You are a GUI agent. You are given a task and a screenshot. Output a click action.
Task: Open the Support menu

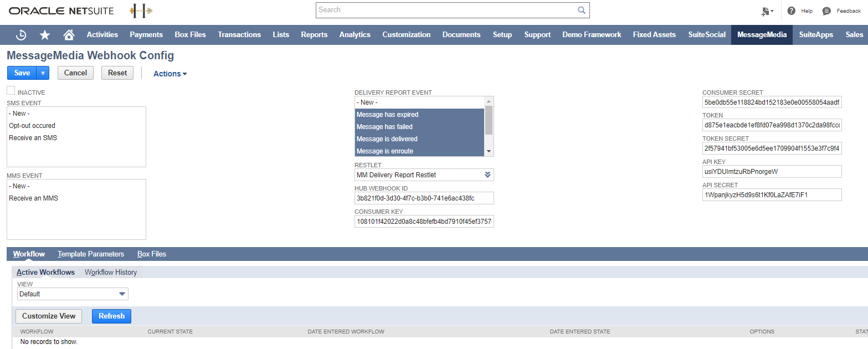(x=537, y=35)
